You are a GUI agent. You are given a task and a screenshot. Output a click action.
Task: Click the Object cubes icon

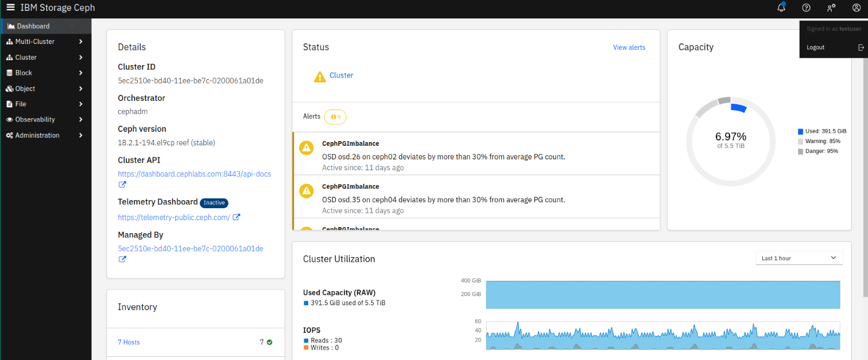pos(9,88)
